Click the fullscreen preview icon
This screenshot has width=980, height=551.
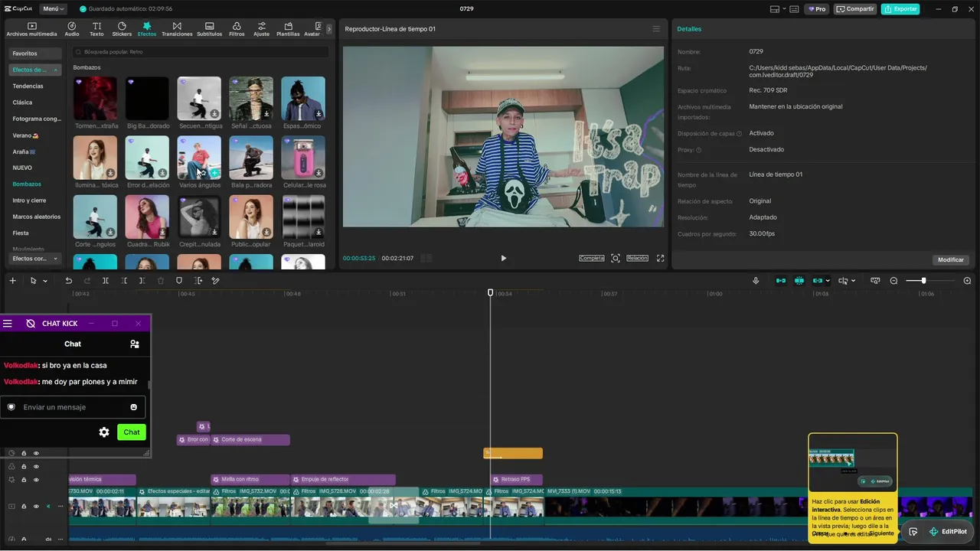[660, 258]
